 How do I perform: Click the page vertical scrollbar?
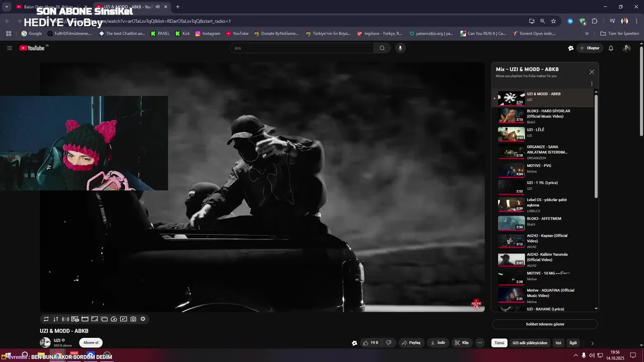(x=641, y=90)
